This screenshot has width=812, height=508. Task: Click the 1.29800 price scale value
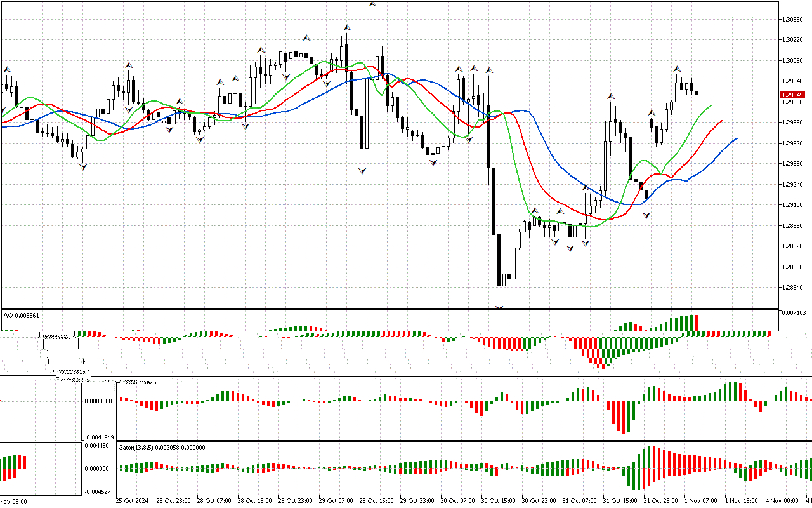click(x=794, y=102)
